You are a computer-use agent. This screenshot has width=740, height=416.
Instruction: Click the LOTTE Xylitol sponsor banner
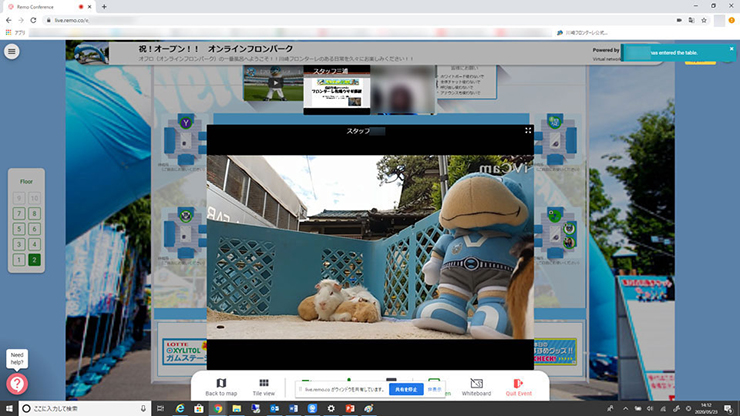[x=185, y=352]
